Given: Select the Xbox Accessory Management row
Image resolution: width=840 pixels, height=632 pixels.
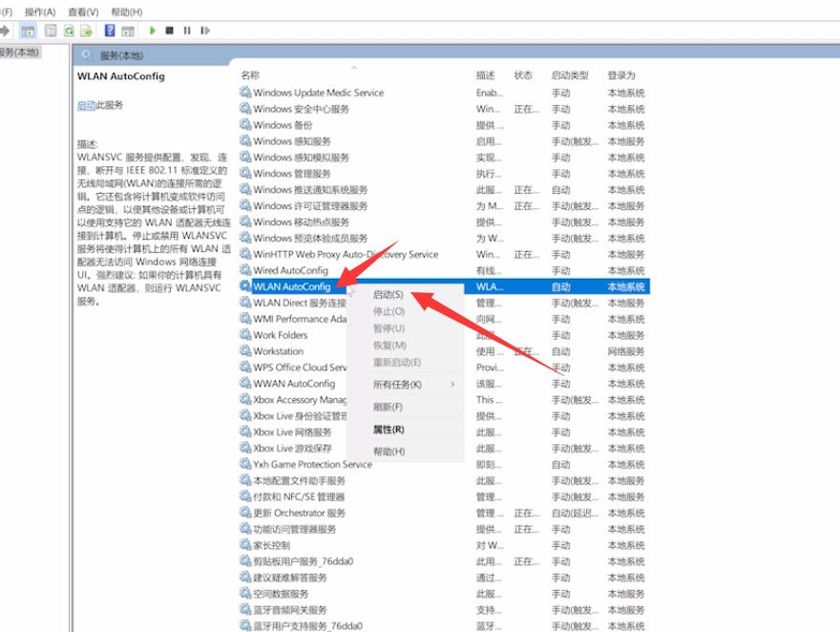Looking at the screenshot, I should pyautogui.click(x=444, y=400).
